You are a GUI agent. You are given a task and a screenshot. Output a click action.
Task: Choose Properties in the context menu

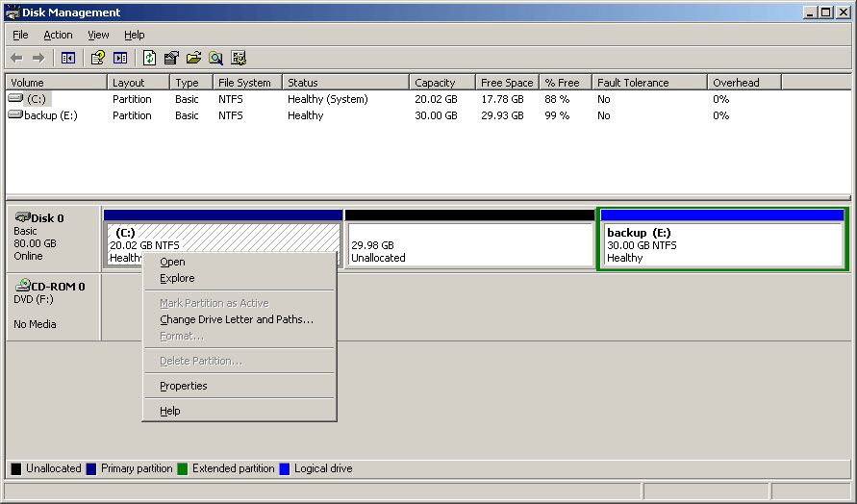pos(183,386)
